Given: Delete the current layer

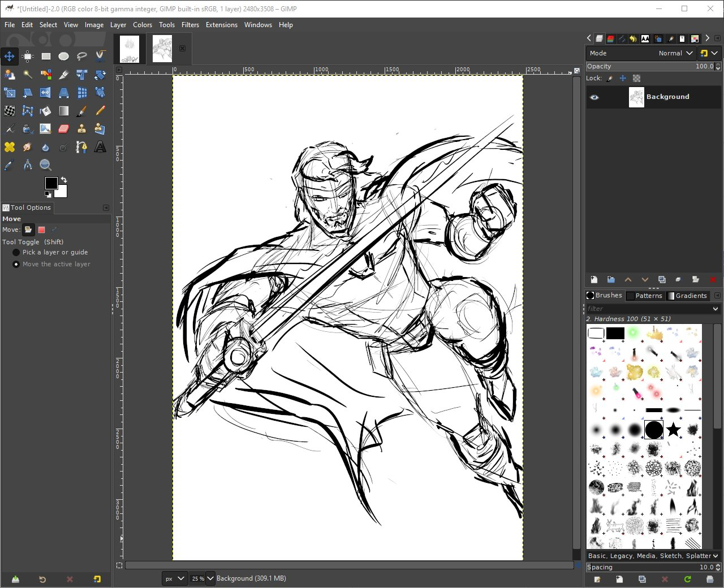Looking at the screenshot, I should [x=713, y=280].
